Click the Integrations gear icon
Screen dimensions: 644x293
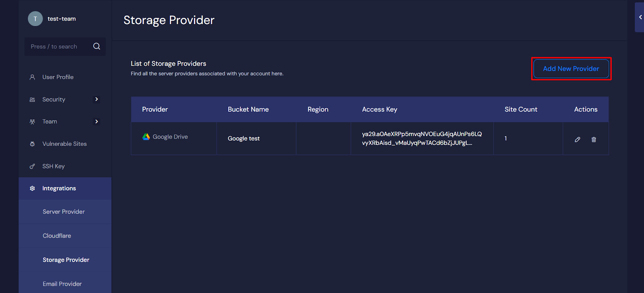(32, 189)
